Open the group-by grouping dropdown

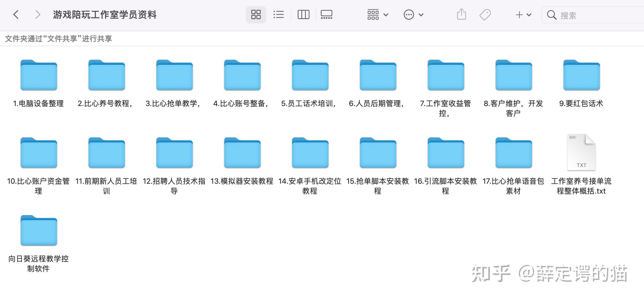(x=378, y=14)
